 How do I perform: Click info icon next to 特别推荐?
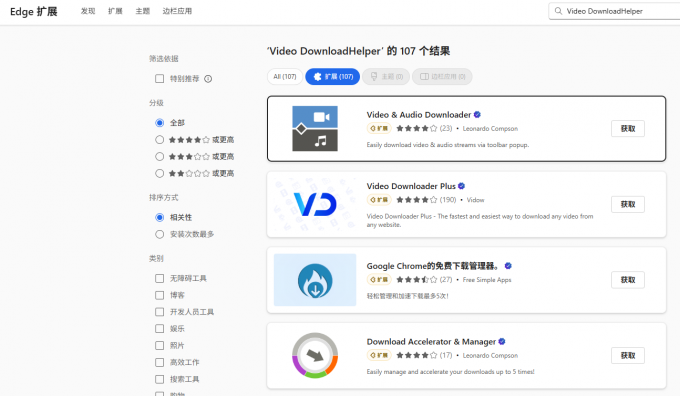(x=208, y=79)
